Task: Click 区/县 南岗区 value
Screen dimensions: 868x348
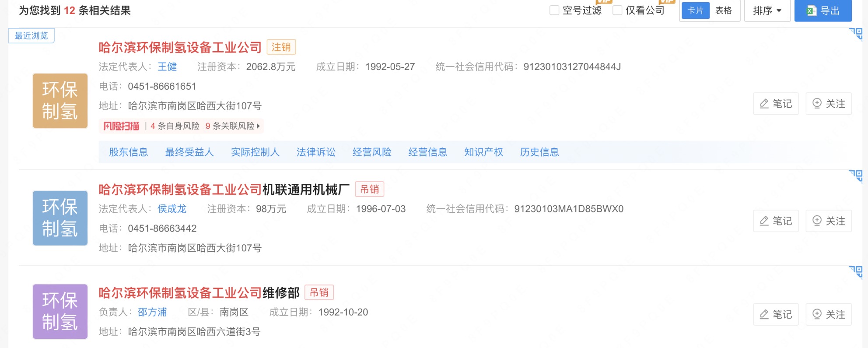Action: (x=234, y=312)
